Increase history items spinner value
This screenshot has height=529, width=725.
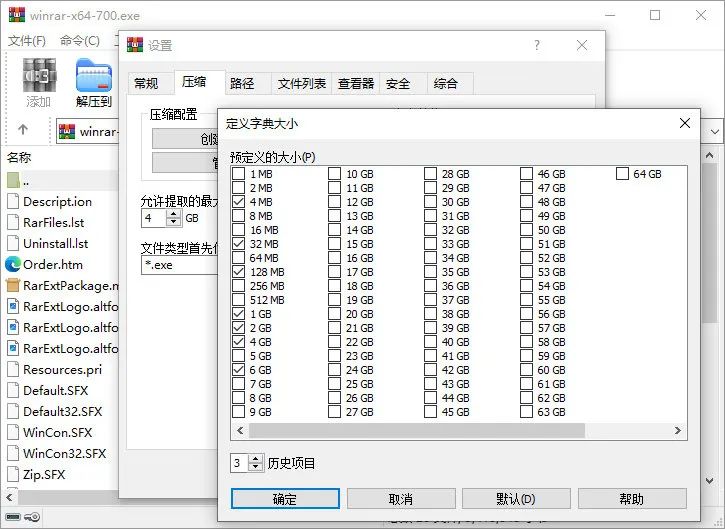255,458
